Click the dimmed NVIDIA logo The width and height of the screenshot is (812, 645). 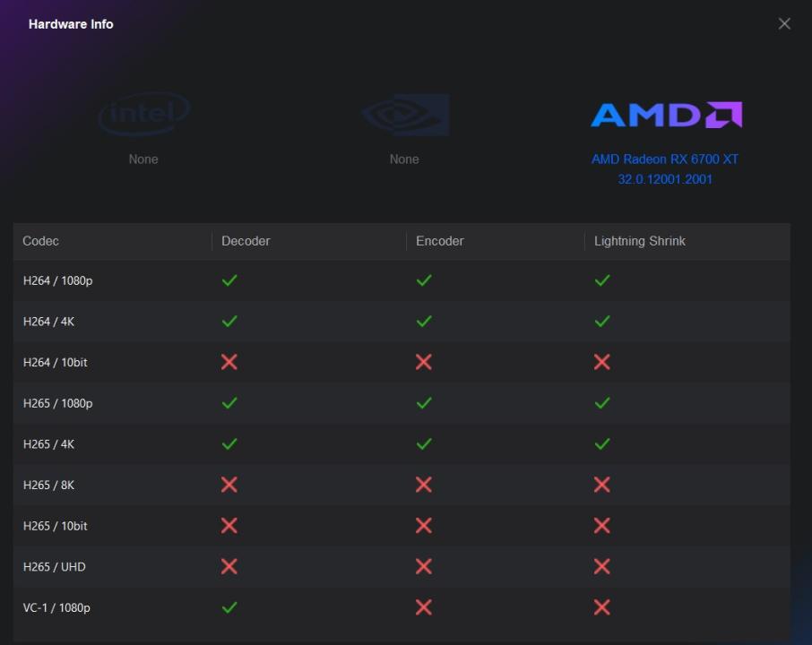pyautogui.click(x=404, y=115)
